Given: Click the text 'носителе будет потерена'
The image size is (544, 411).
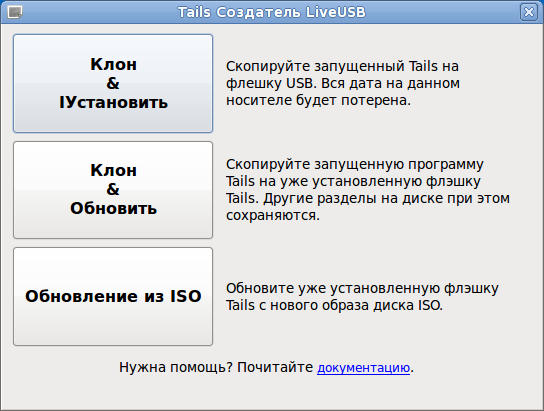Looking at the screenshot, I should click(x=318, y=100).
